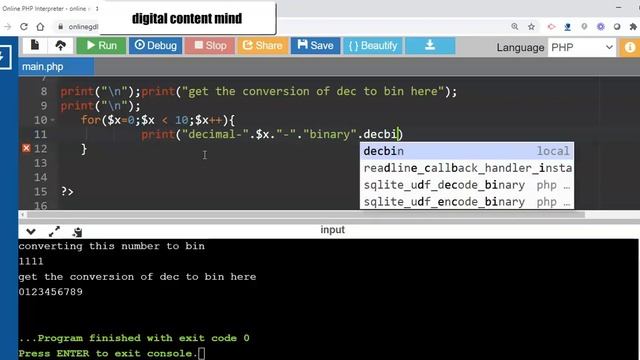Click the error marker on line 12
The height and width of the screenshot is (360, 640).
26,148
